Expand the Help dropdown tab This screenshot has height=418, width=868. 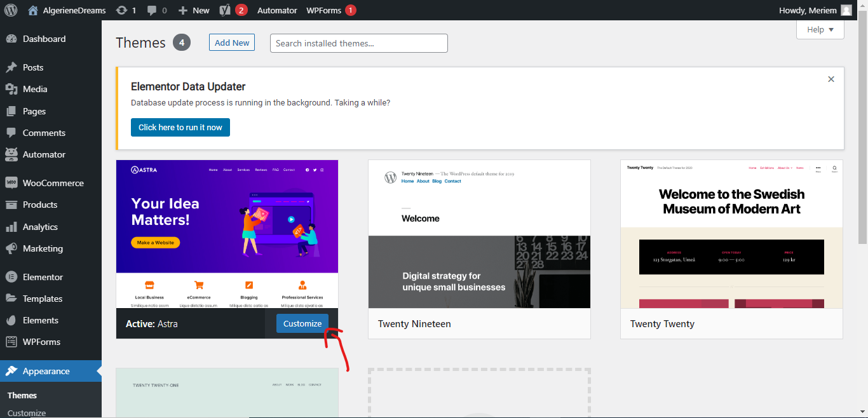point(820,29)
